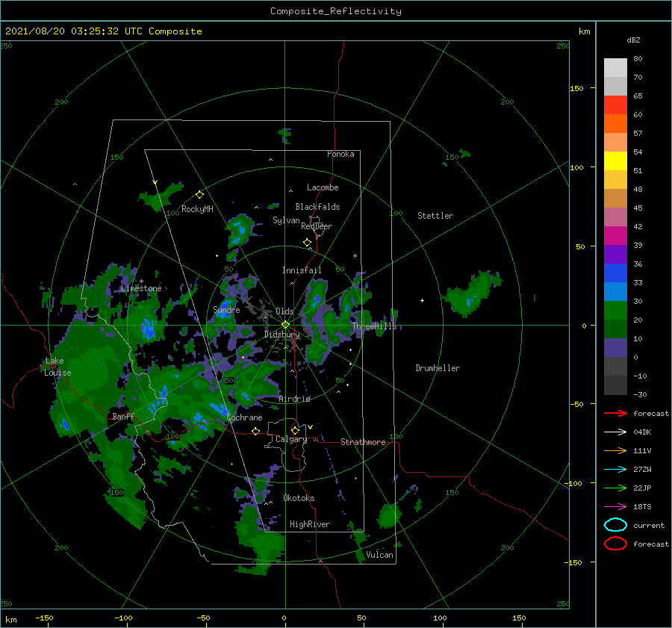Click the red forecast arrow legend icon
Screen dimensions: 672x628
tap(615, 413)
